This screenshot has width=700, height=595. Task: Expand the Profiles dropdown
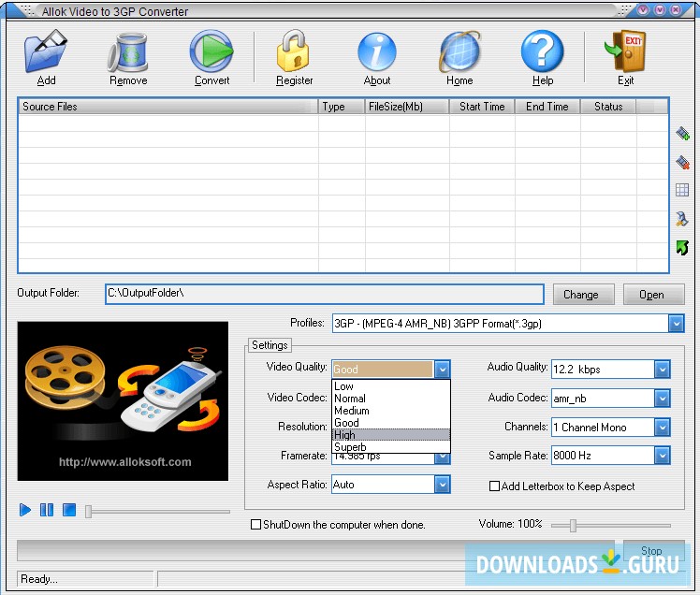coord(676,324)
